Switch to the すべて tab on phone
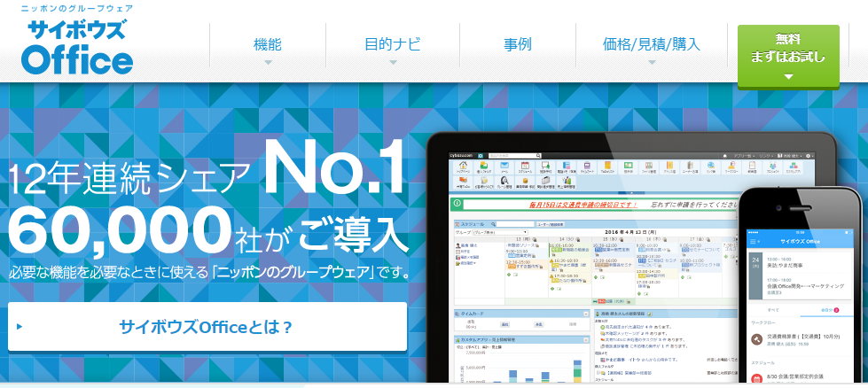Viewport: 868px width, 388px height. click(773, 310)
